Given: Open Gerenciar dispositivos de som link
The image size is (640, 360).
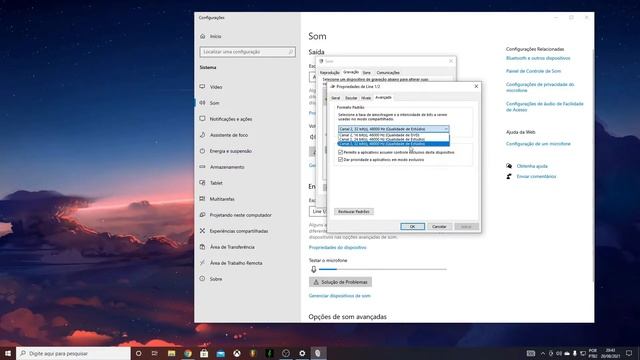Looking at the screenshot, I should pos(340,296).
